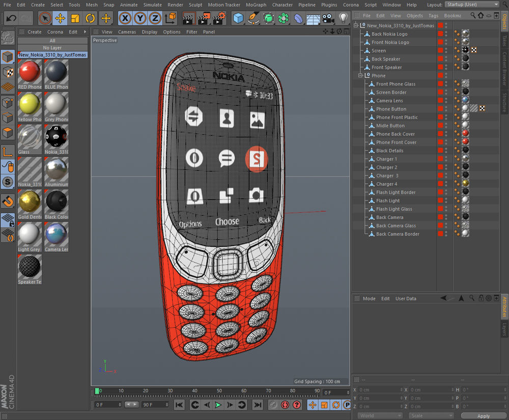The image size is (509, 420).
Task: Open the Attributes Mode menu
Action: [x=369, y=299]
